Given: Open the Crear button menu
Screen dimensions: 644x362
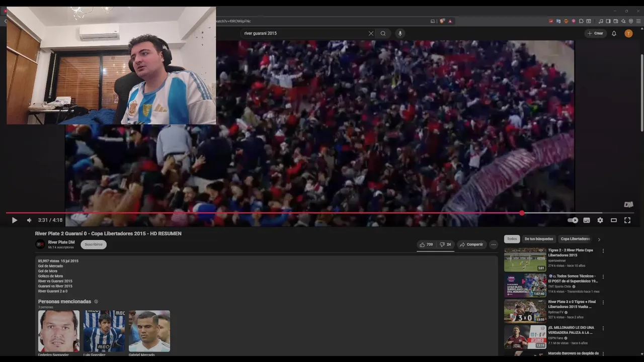Looking at the screenshot, I should [x=595, y=33].
